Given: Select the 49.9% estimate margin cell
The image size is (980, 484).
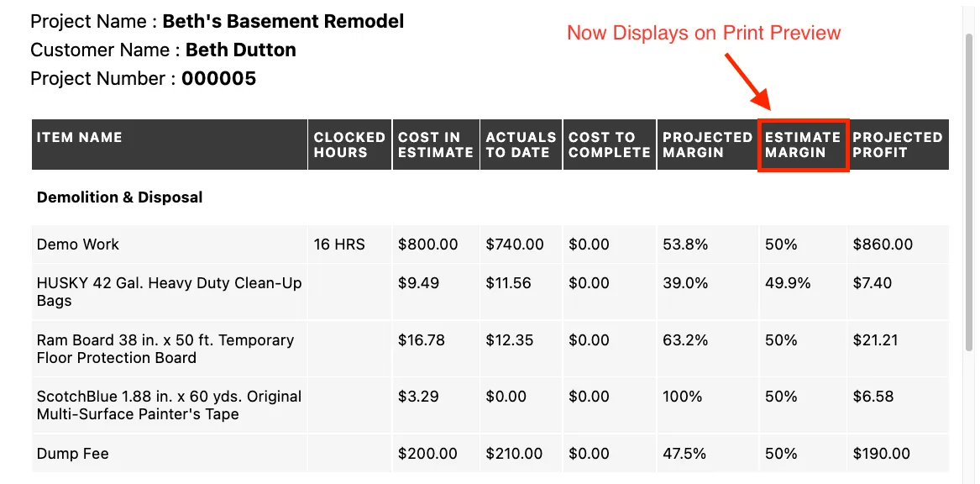Looking at the screenshot, I should pos(788,283).
